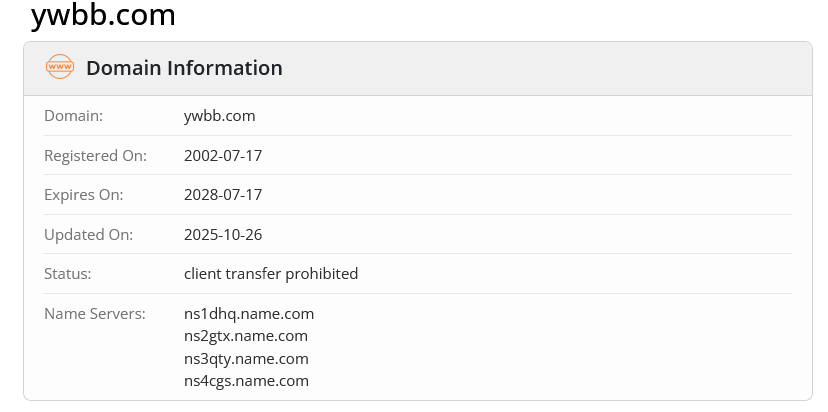Select name server ns2gtx.name.com

click(x=246, y=336)
